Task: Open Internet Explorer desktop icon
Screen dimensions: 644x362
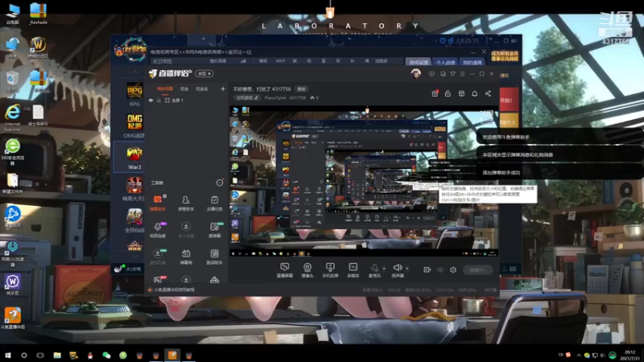Action: 13,117
